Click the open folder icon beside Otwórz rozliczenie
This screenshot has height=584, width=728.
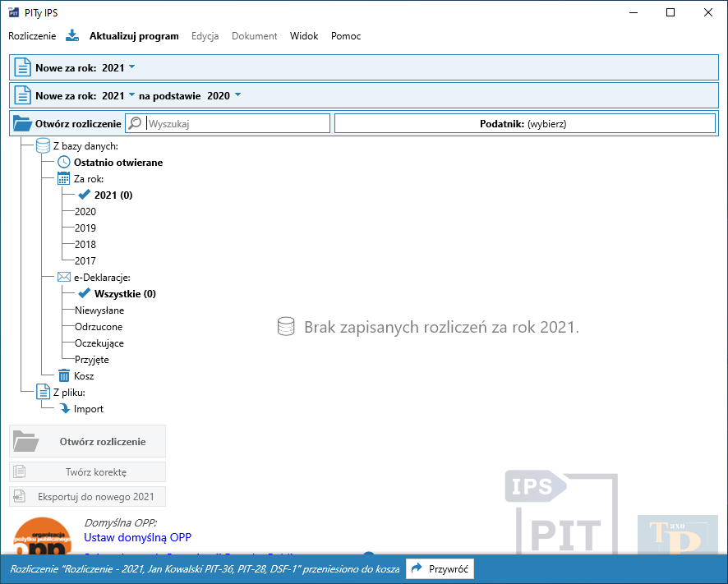22,123
